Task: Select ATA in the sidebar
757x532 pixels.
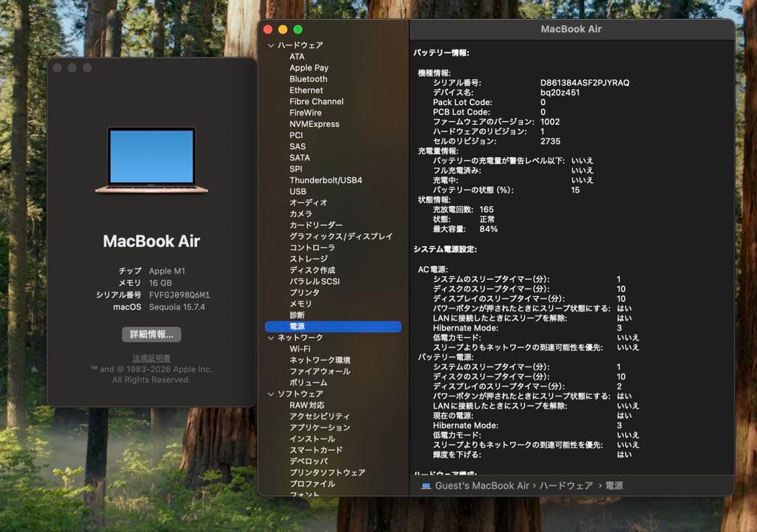Action: click(297, 57)
